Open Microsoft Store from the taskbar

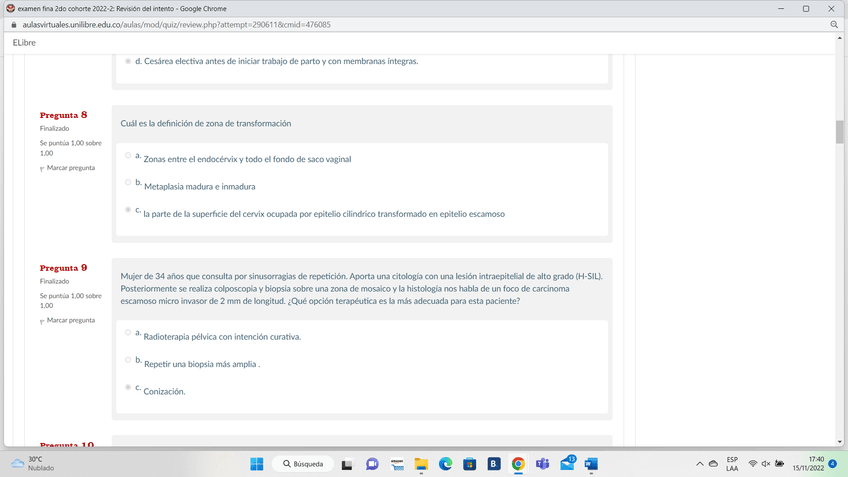point(469,464)
